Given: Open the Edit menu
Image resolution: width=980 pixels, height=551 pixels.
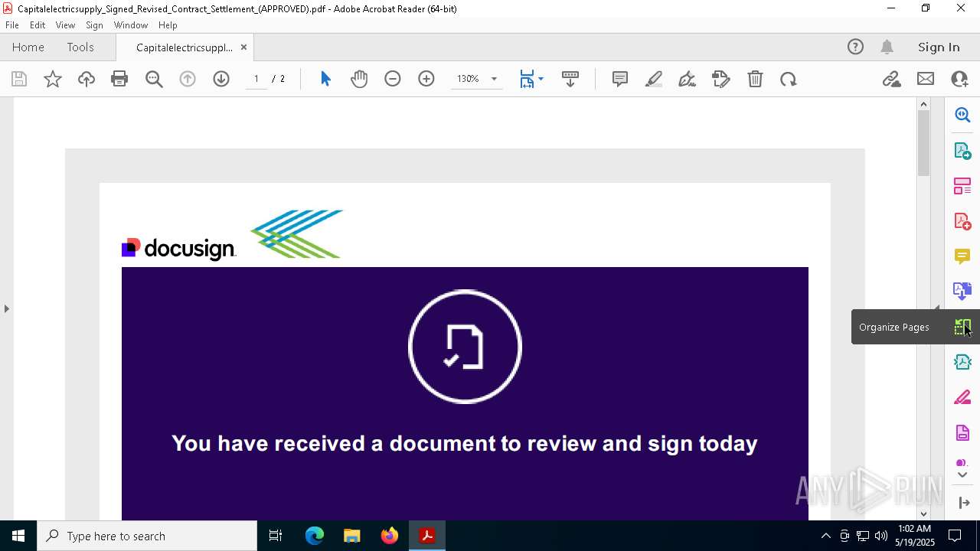Looking at the screenshot, I should click(38, 25).
